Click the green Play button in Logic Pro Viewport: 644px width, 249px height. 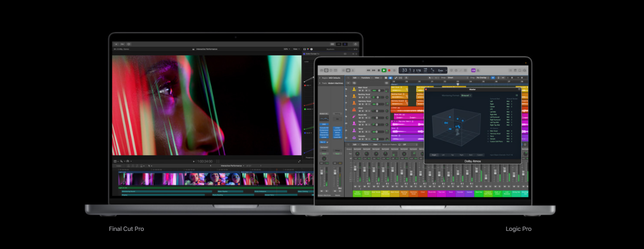384,70
